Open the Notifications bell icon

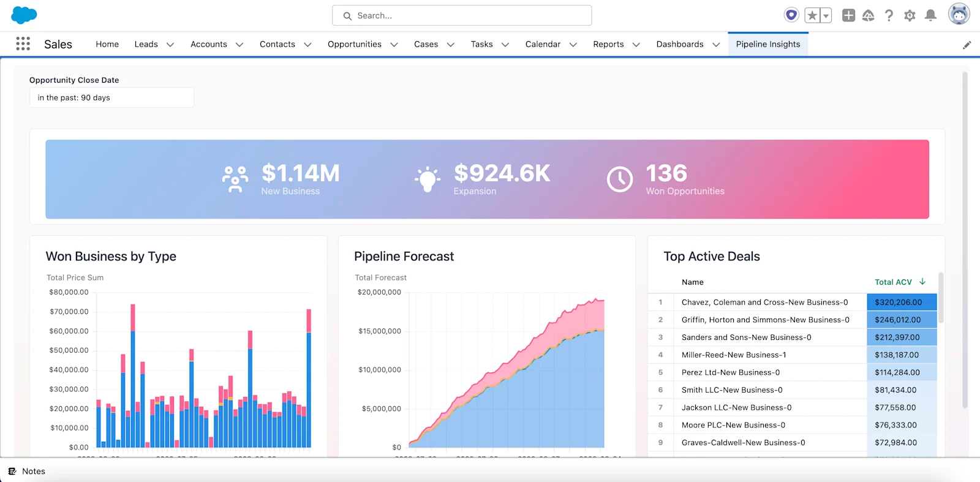click(930, 15)
